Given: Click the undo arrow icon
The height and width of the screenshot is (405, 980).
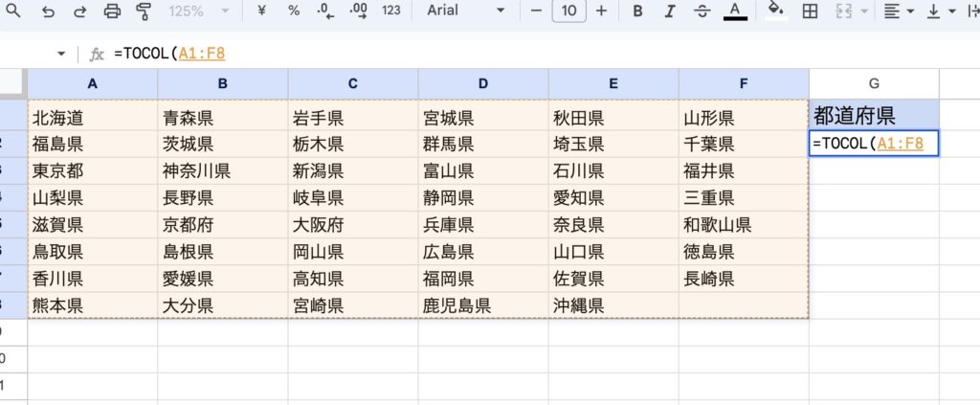Looking at the screenshot, I should click(x=48, y=11).
